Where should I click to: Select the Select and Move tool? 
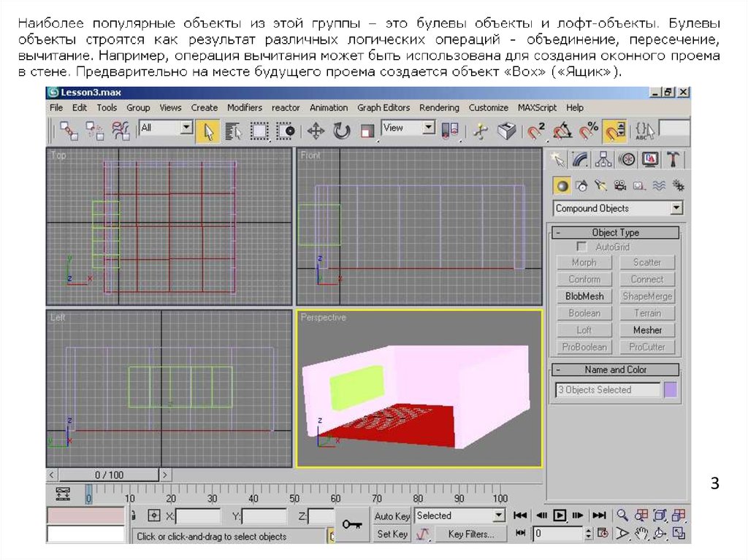click(316, 131)
